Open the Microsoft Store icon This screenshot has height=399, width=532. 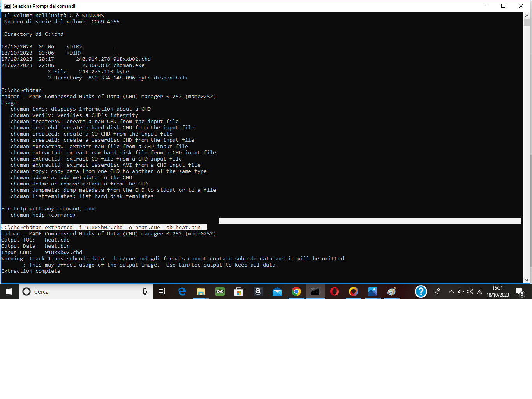[x=239, y=291]
